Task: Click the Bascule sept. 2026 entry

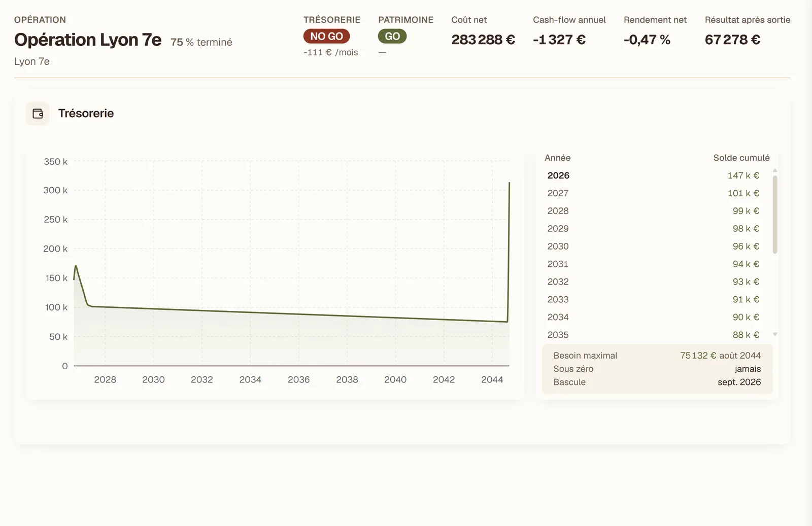Action: point(657,382)
